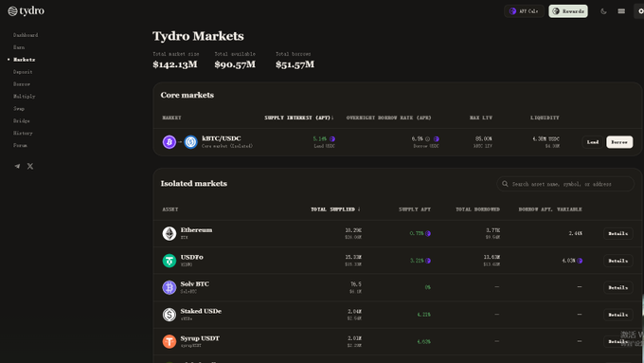This screenshot has height=363, width=644.
Task: Open Multiply in the sidebar
Action: tap(25, 96)
